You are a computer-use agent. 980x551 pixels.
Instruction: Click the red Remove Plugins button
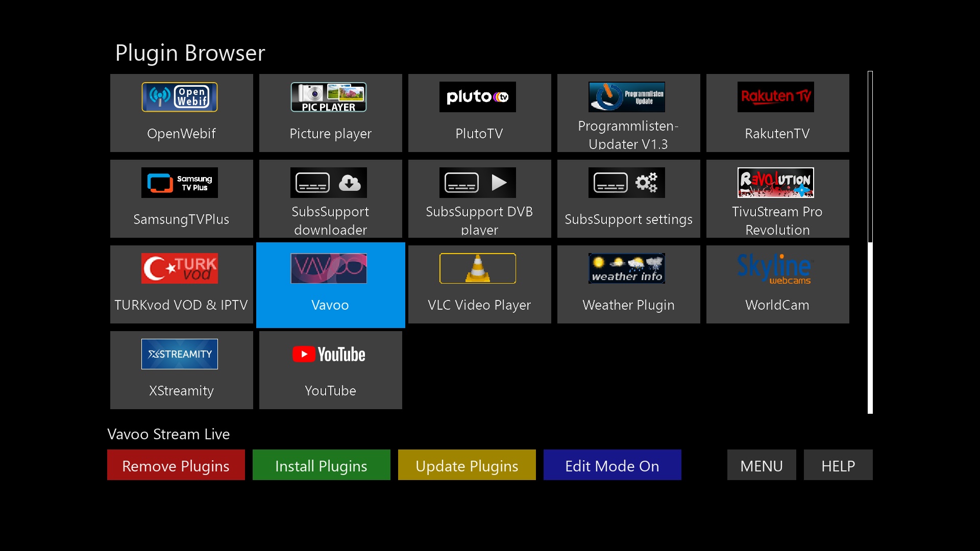176,465
